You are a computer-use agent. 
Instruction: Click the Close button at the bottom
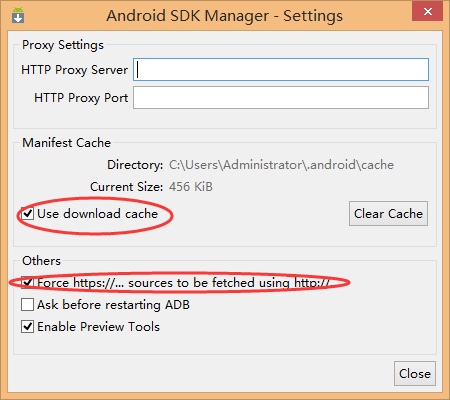(x=415, y=374)
